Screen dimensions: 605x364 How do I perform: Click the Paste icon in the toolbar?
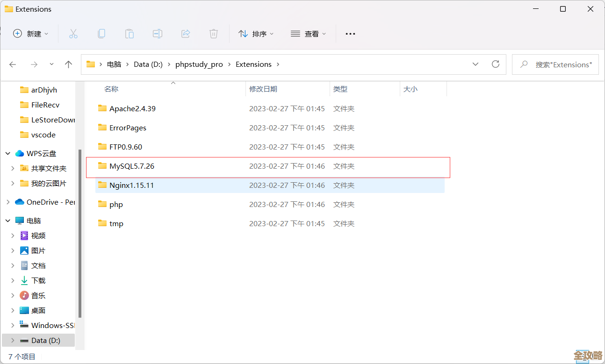coord(129,33)
